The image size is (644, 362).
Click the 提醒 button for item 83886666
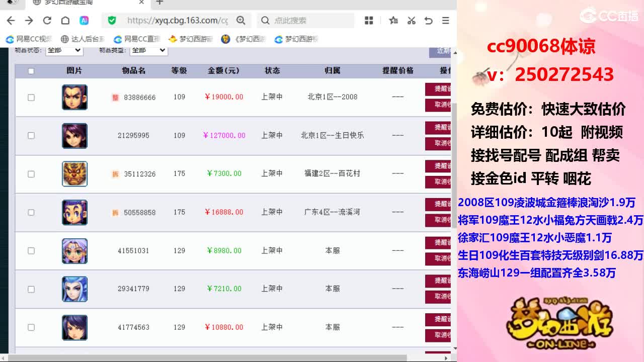click(440, 88)
